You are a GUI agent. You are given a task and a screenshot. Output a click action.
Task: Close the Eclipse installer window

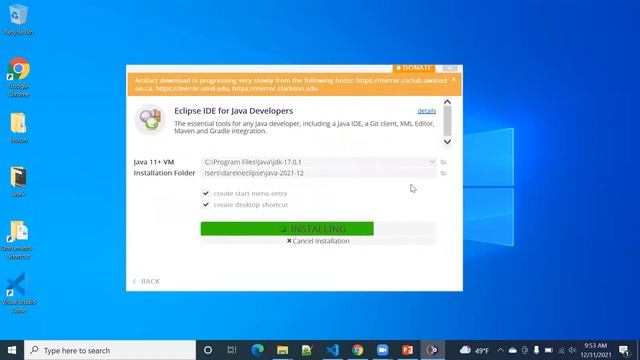[450, 68]
